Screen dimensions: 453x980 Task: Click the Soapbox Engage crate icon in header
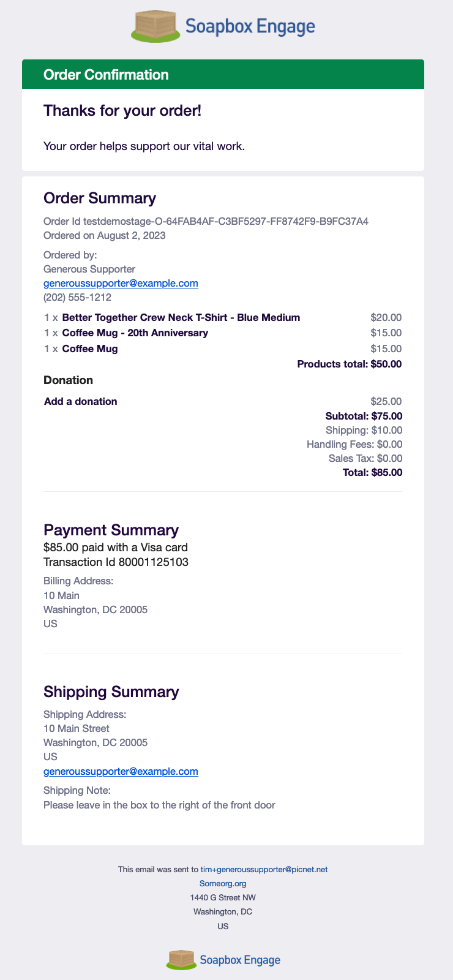156,26
